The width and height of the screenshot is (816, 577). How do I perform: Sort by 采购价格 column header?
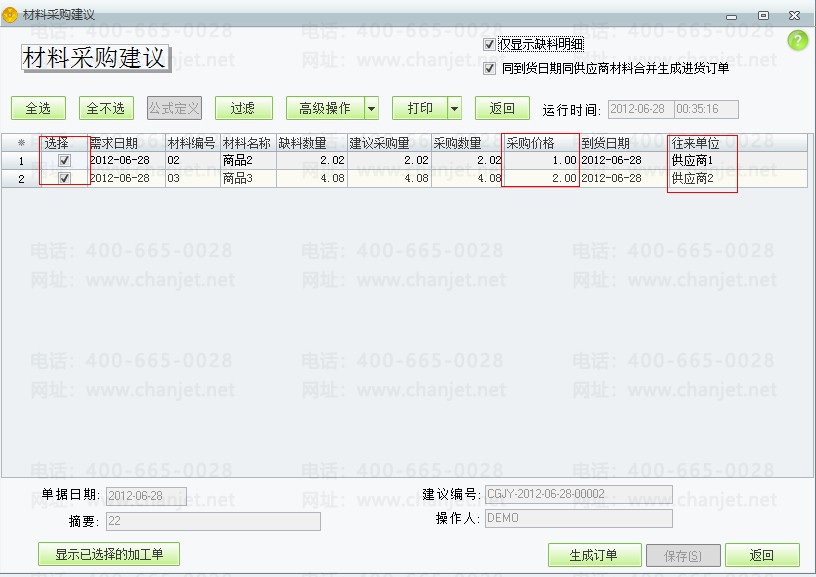tap(540, 143)
